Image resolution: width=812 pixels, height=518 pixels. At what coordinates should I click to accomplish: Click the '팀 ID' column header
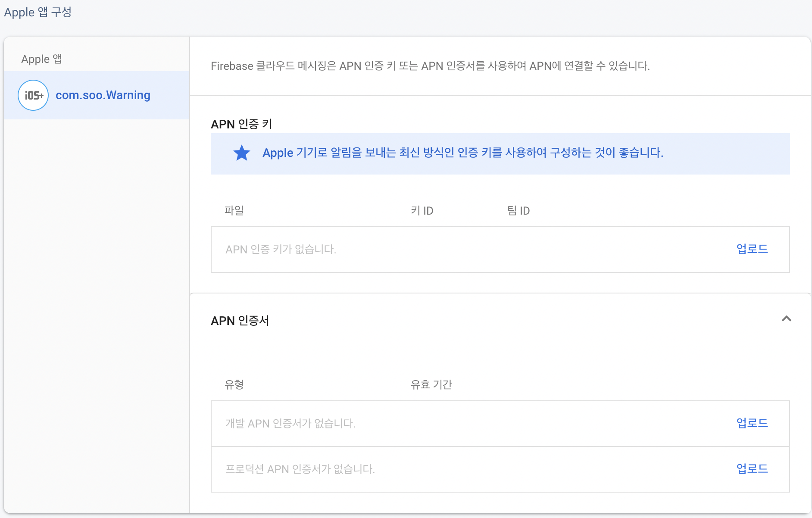518,211
